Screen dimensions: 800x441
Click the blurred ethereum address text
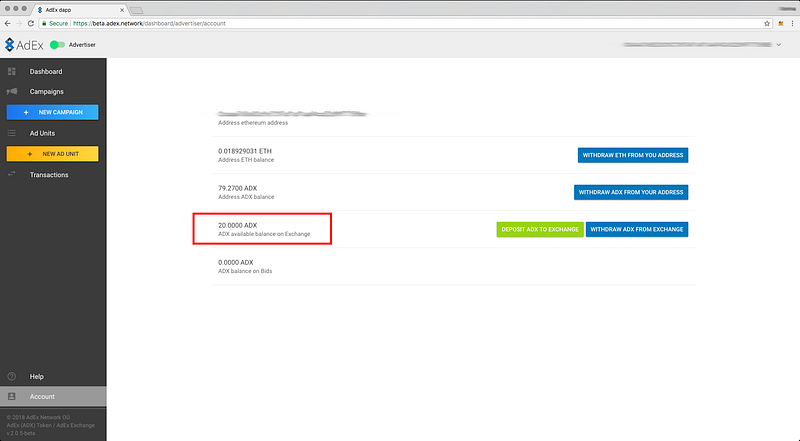(x=293, y=114)
